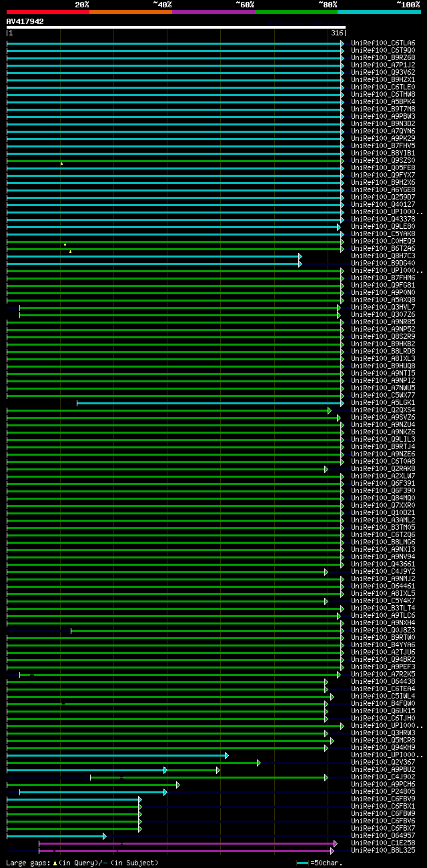Select the AV417942 query name
427x868 pixels.
(x=25, y=21)
